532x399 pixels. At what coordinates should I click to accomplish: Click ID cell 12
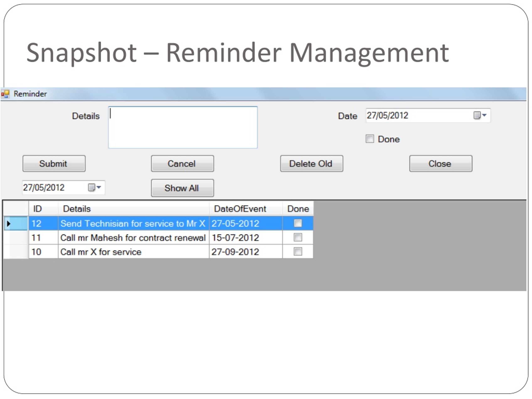43,223
